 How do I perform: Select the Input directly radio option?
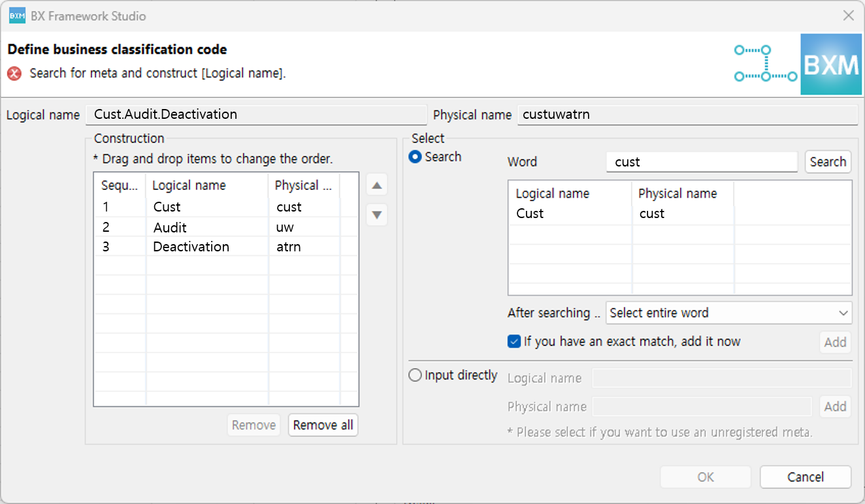[x=415, y=376]
